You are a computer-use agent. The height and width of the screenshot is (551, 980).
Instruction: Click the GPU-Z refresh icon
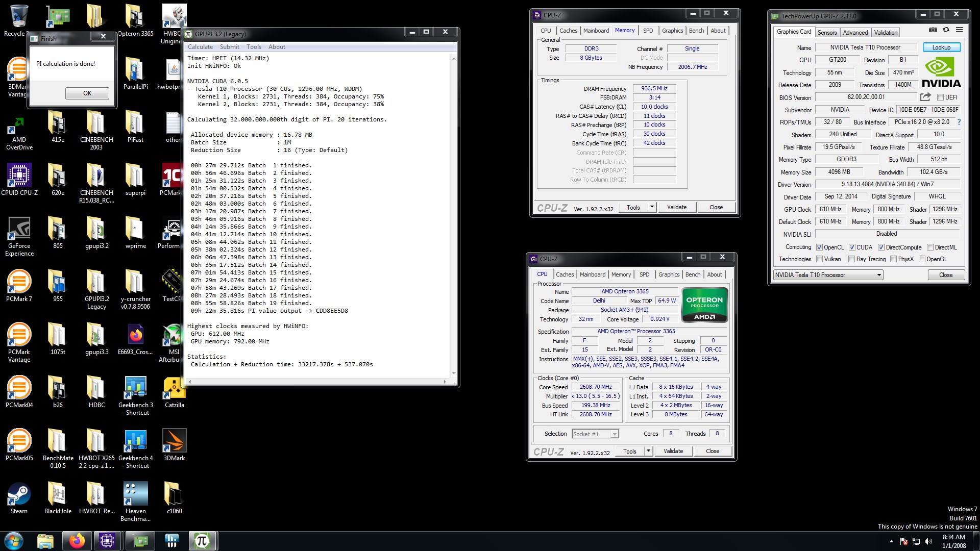pyautogui.click(x=946, y=30)
